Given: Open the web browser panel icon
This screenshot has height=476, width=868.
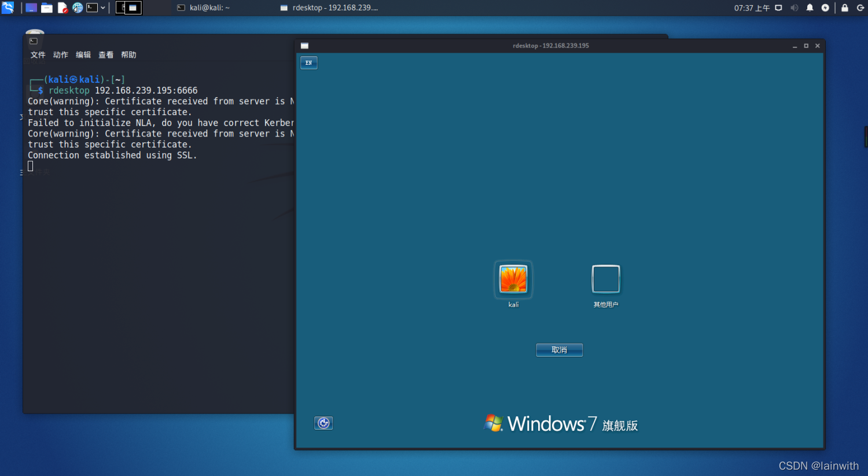Looking at the screenshot, I should coord(78,8).
